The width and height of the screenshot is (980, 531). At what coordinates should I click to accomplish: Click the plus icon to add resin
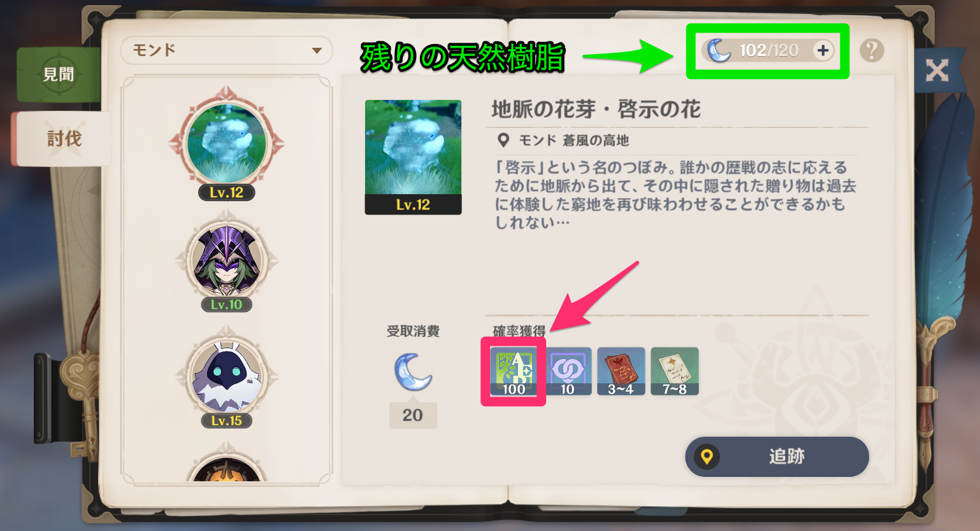(823, 50)
